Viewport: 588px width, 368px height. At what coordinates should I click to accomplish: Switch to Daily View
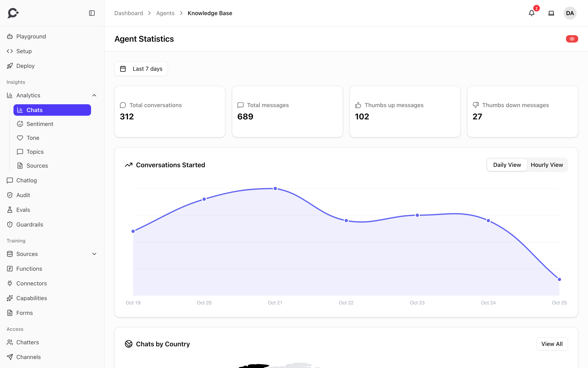click(507, 165)
